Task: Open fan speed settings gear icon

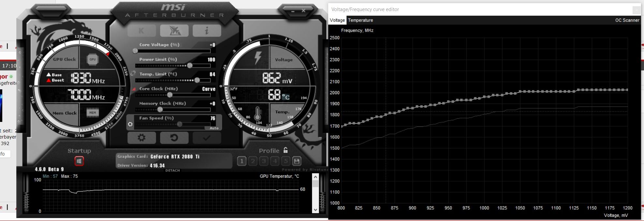Action: click(130, 124)
